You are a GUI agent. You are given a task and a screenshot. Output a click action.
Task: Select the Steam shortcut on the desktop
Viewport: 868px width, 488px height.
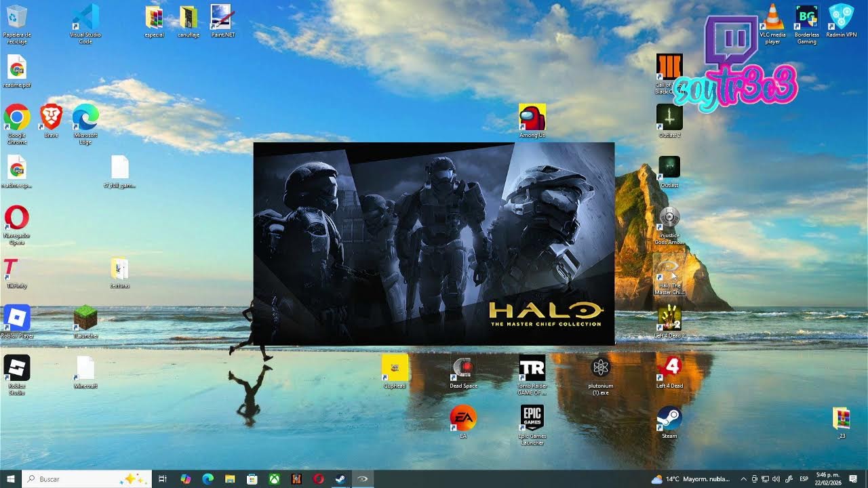(669, 422)
